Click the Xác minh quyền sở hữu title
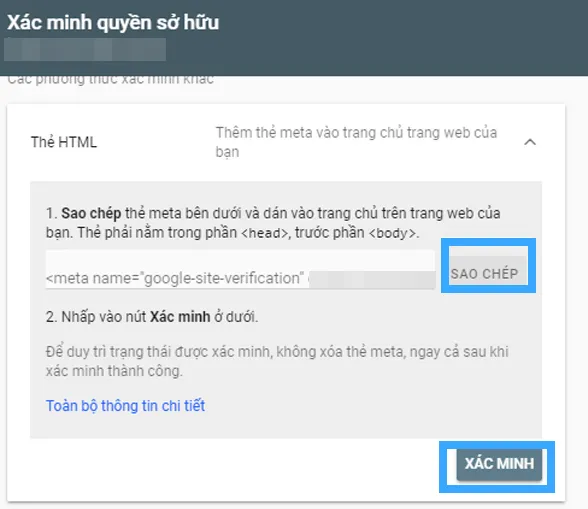The height and width of the screenshot is (509, 588). (x=113, y=23)
